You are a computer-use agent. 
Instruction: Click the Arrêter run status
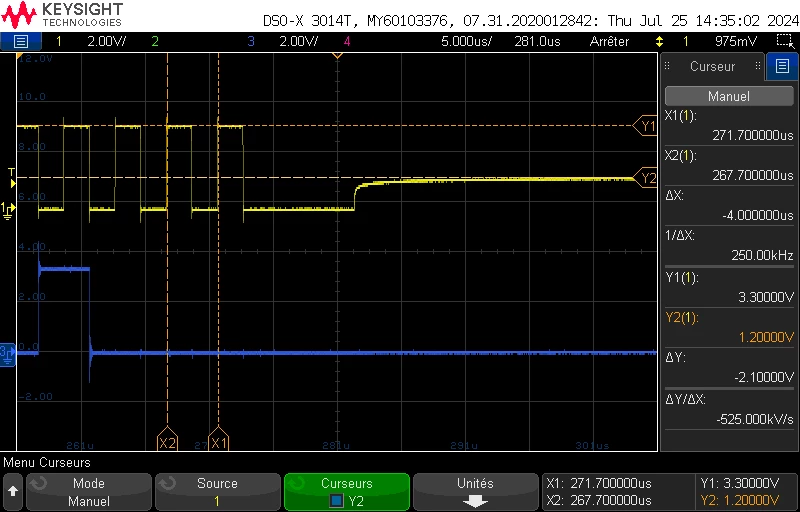(609, 41)
